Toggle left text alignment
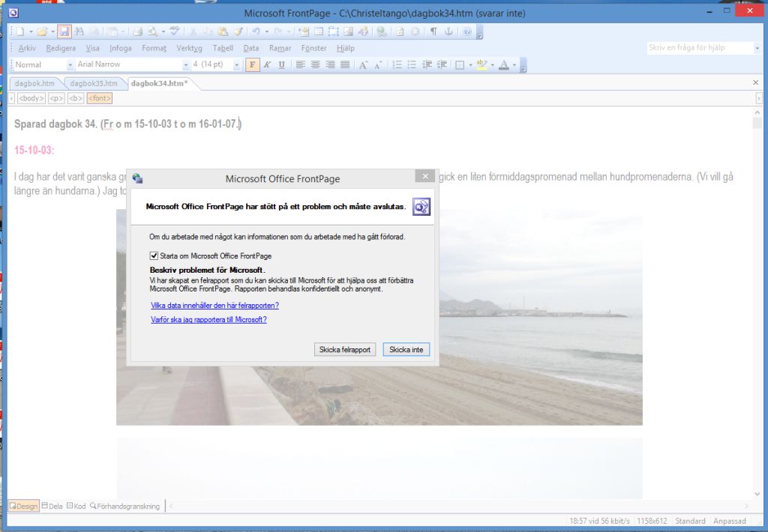The height and width of the screenshot is (532, 768). click(x=300, y=64)
